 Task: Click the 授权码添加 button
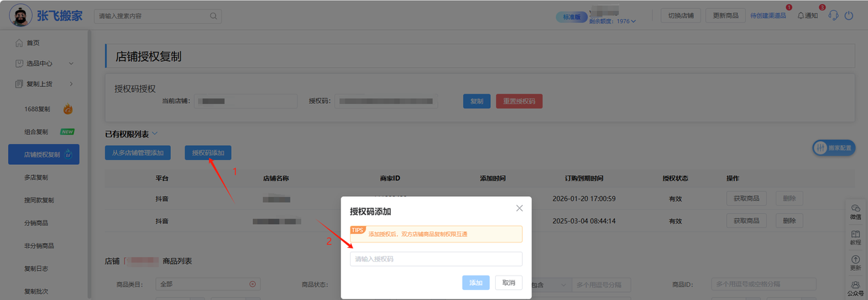coord(208,153)
